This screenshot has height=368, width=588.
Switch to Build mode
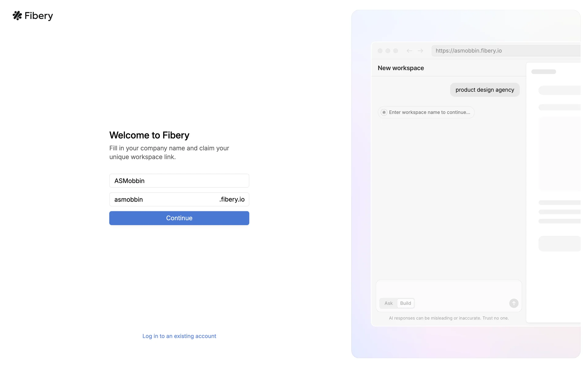click(x=405, y=303)
